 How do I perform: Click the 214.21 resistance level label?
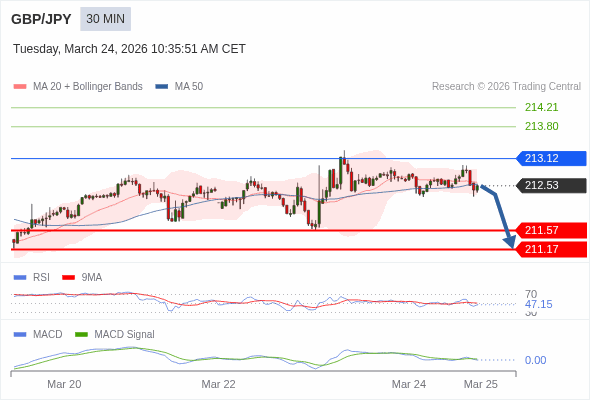[541, 108]
